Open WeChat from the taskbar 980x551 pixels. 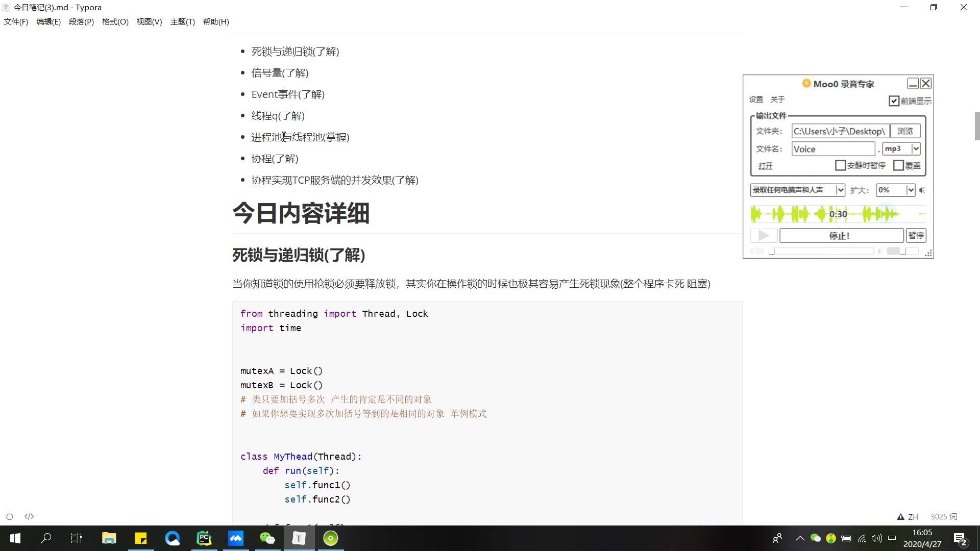(x=267, y=538)
